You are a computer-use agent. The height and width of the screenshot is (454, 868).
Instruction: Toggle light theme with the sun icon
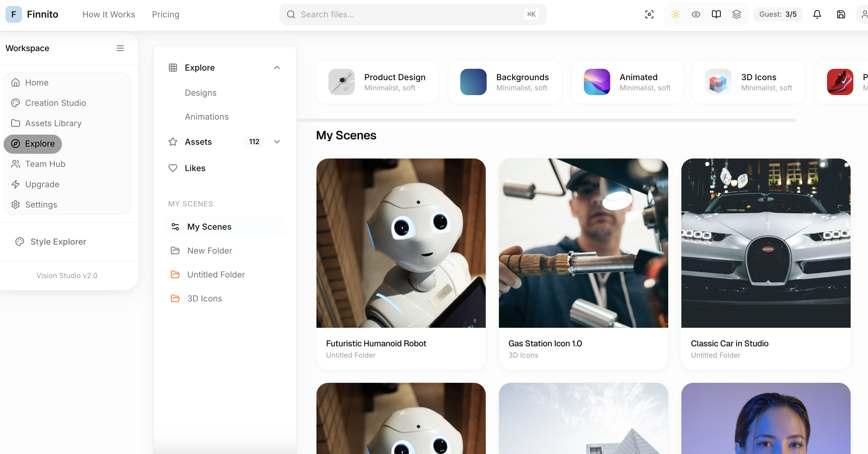click(x=675, y=14)
